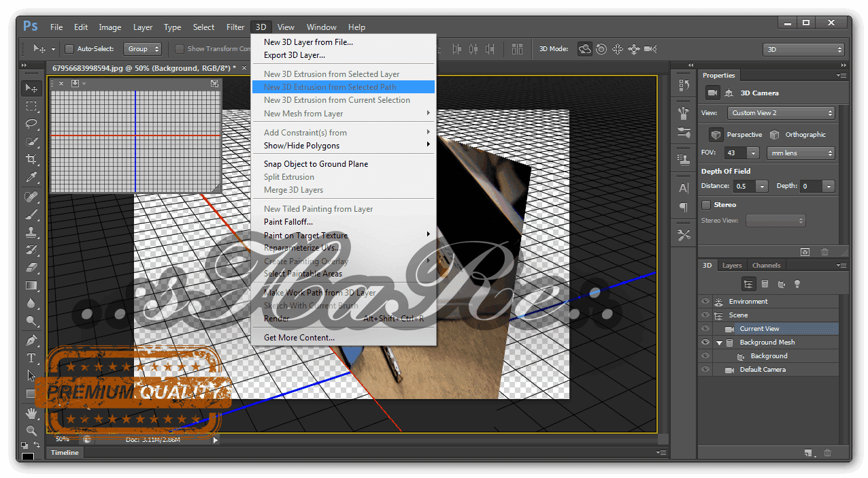Select the Eraser tool
This screenshot has width=868, height=478.
coord(31,268)
